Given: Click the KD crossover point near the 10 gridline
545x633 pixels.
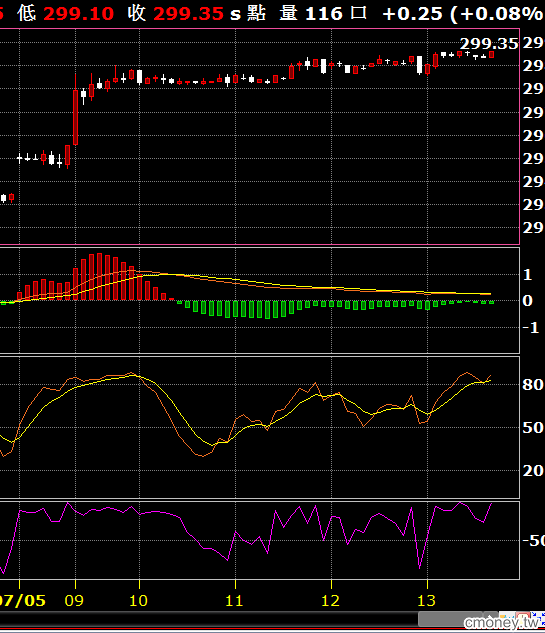Looking at the screenshot, I should (138, 376).
